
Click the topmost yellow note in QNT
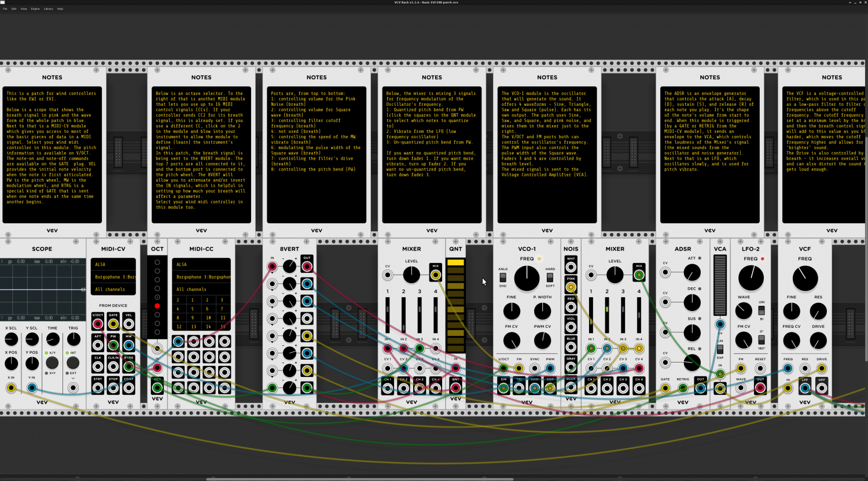click(456, 262)
